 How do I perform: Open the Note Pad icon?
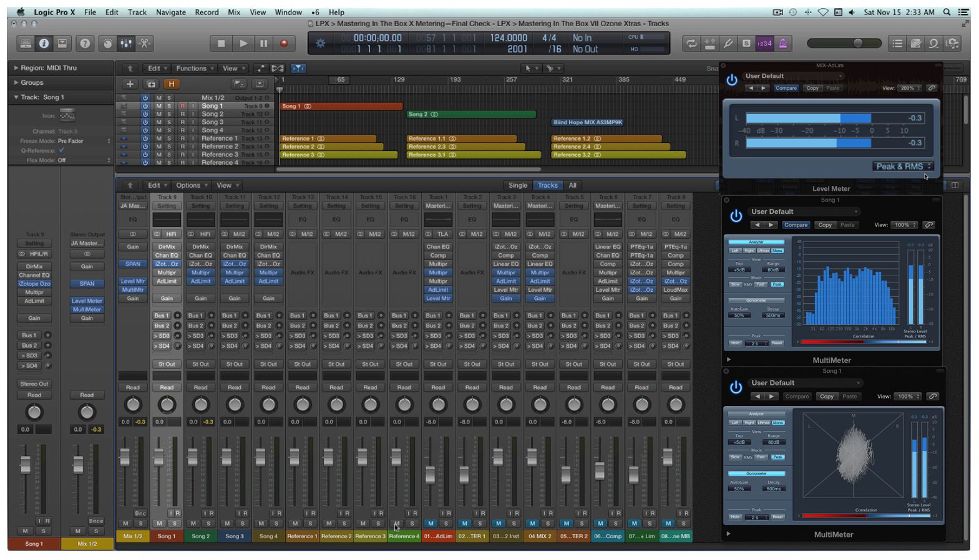click(x=915, y=44)
